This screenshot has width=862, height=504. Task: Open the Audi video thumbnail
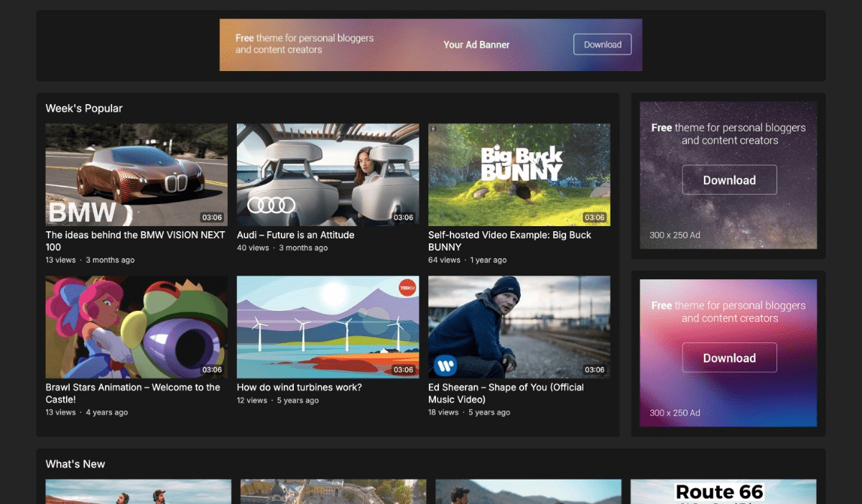click(328, 174)
